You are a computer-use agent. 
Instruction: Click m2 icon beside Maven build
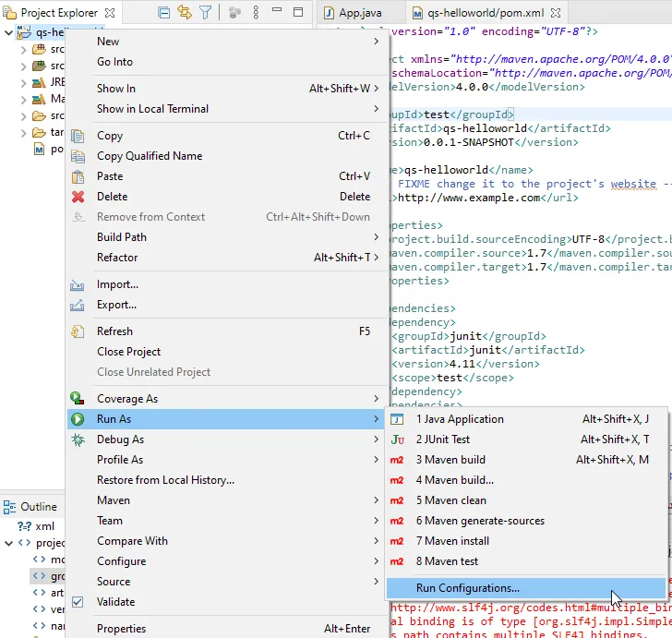[x=397, y=460]
